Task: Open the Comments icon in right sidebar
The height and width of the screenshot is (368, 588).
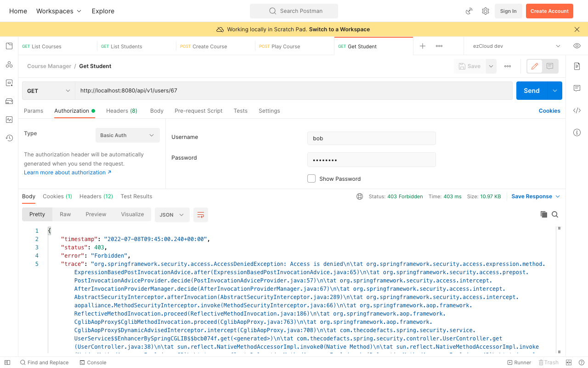Action: (x=577, y=88)
